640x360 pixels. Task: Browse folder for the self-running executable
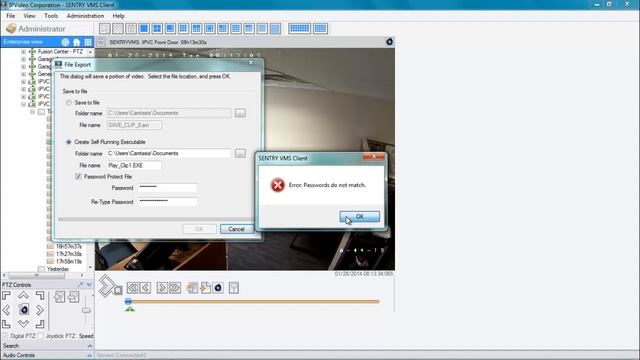pos(240,153)
